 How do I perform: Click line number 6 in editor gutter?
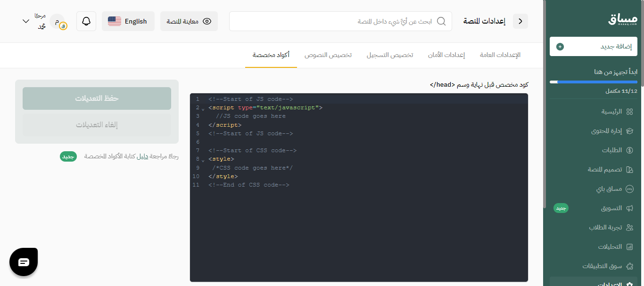click(x=198, y=142)
